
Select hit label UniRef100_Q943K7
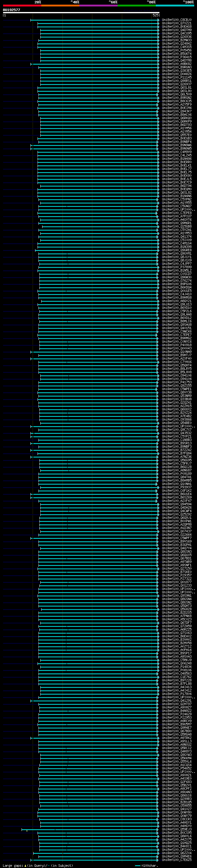click(x=177, y=111)
